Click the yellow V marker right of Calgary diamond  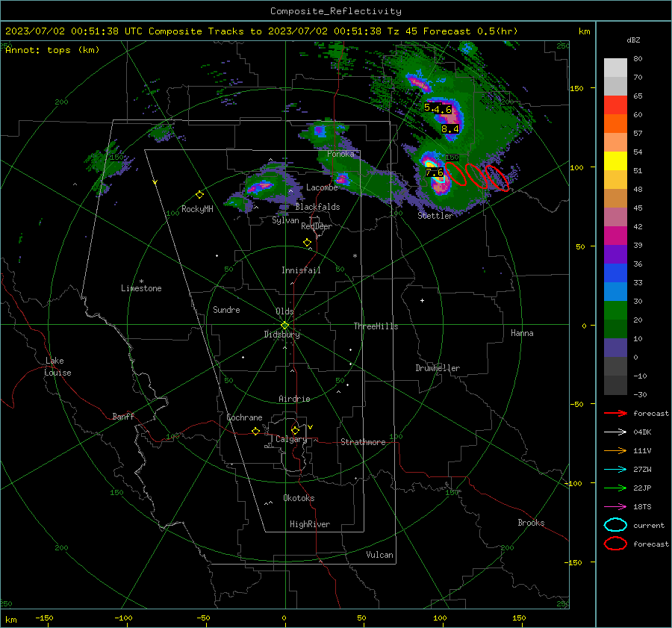coord(310,427)
